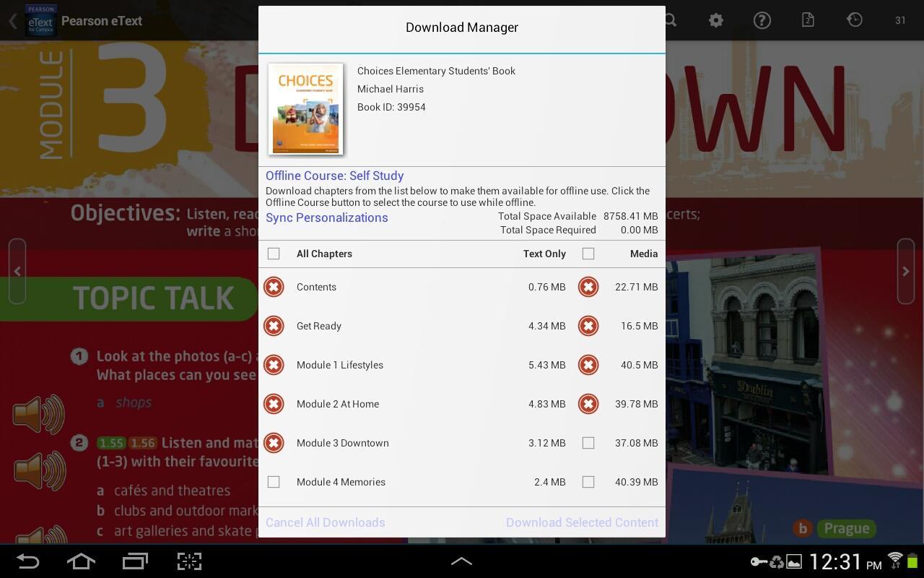Go to next page with right arrow
Image resolution: width=924 pixels, height=578 pixels.
pos(905,272)
